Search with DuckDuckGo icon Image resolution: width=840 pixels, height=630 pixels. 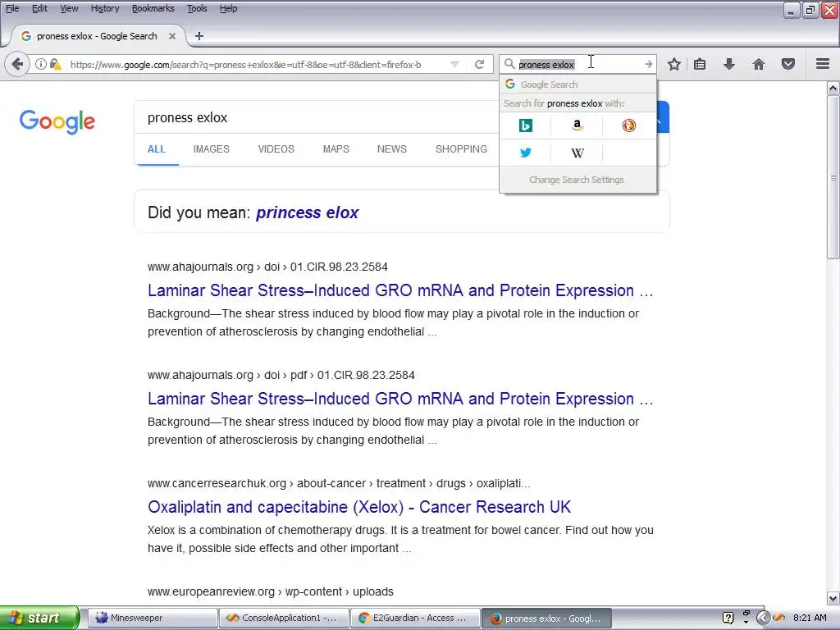(x=629, y=126)
